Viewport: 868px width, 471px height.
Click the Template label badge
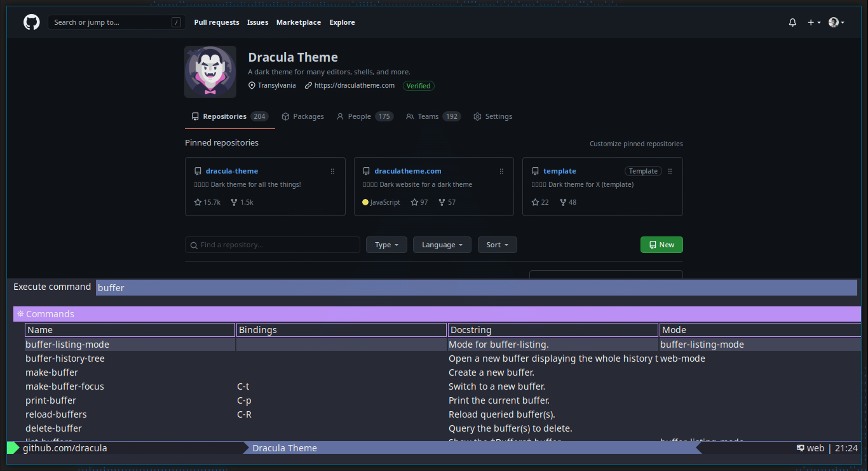coord(643,171)
